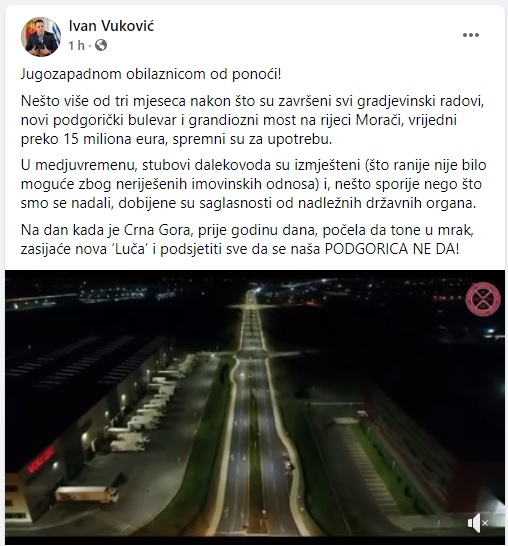
Task: Click the small x beside the speaker icon
Action: [x=485, y=523]
